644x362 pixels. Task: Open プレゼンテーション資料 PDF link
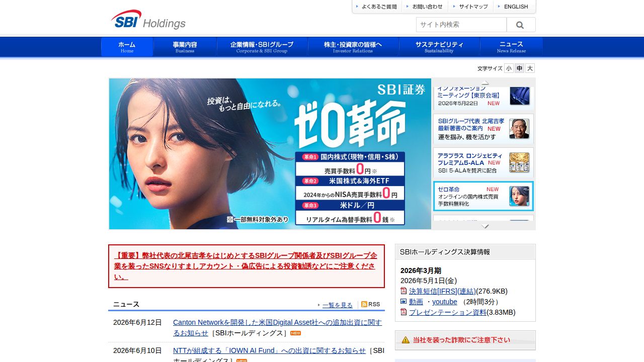[x=448, y=312]
